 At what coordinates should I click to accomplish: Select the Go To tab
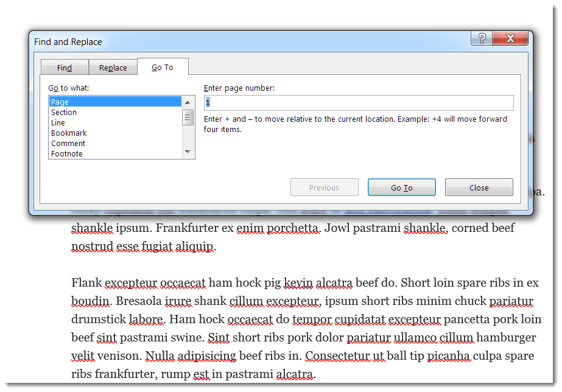pyautogui.click(x=162, y=67)
